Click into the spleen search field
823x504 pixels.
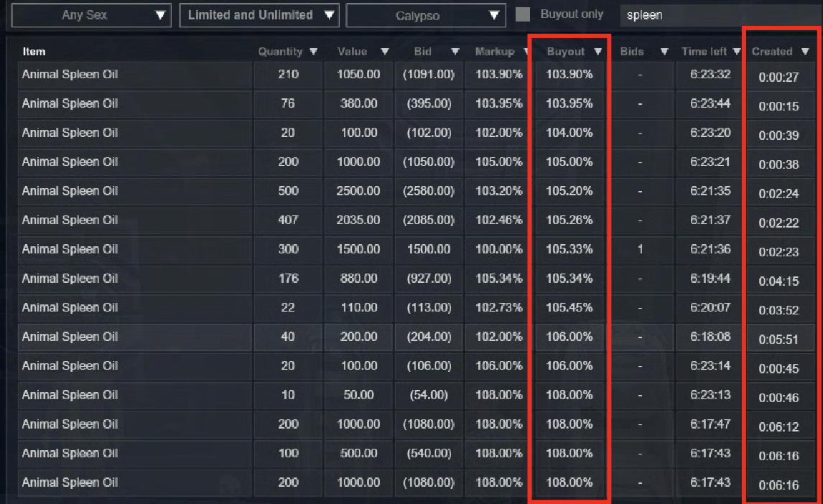point(718,15)
